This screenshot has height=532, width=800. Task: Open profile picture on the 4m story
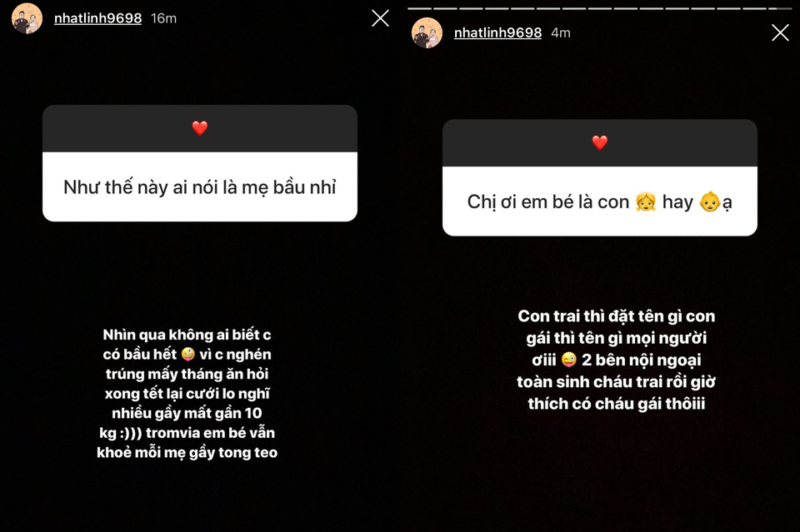427,32
